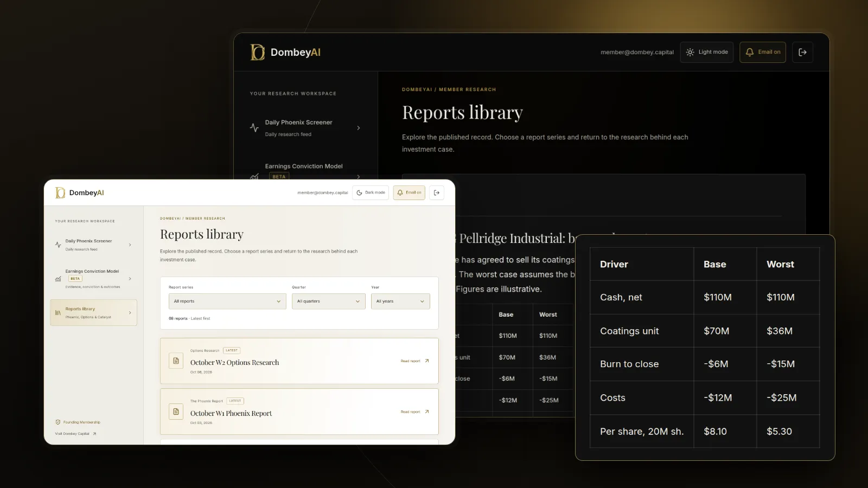
Task: Click the arrow icon next to Visit Dombey Capital
Action: 94,434
